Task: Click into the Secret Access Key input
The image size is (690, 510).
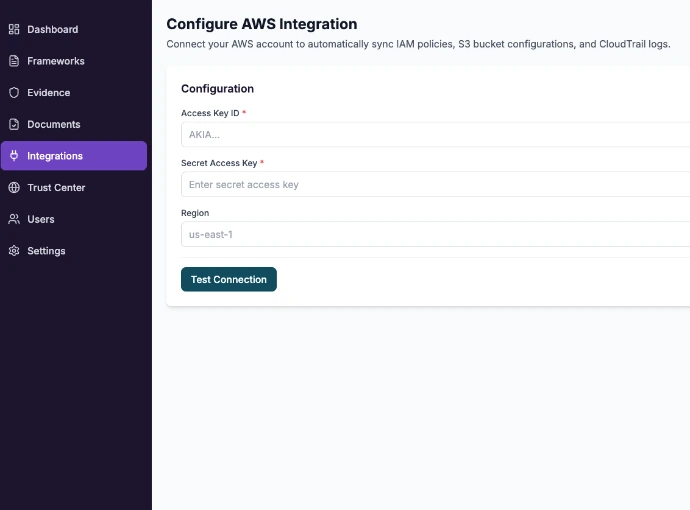Action: 435,185
